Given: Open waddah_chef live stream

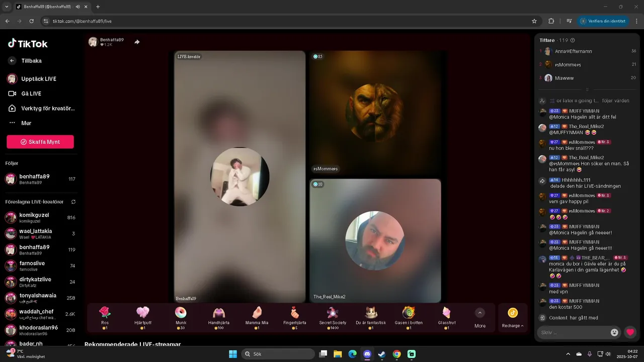Looking at the screenshot, I should (40, 314).
